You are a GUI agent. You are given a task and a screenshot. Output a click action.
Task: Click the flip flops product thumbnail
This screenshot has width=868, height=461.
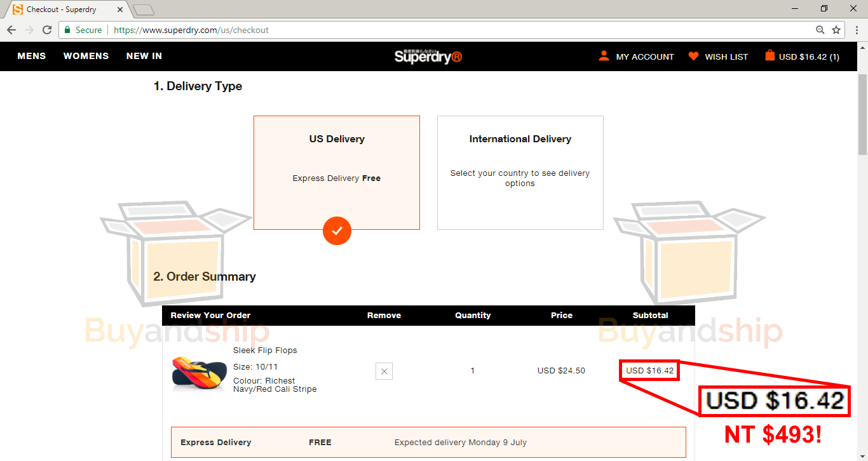199,373
